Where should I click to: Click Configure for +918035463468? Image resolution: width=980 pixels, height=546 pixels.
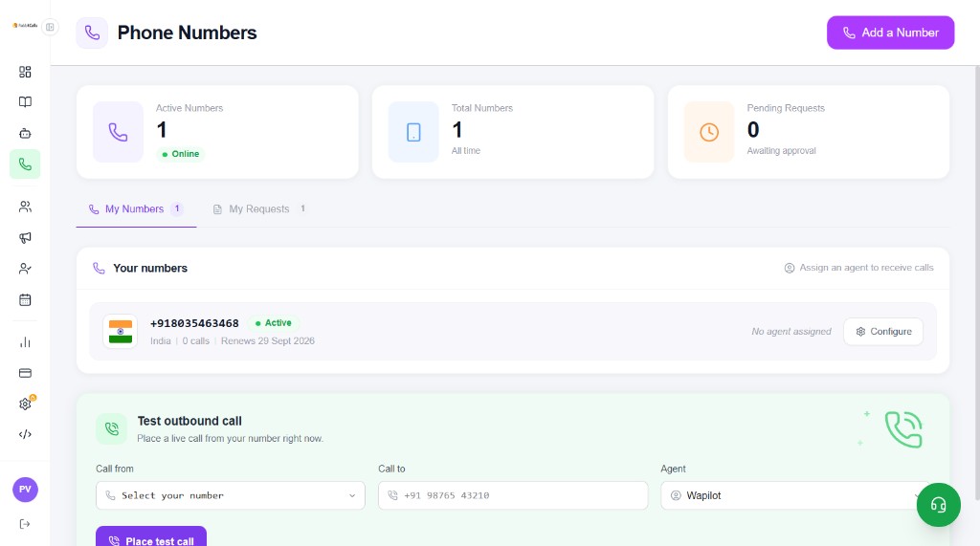(x=883, y=332)
